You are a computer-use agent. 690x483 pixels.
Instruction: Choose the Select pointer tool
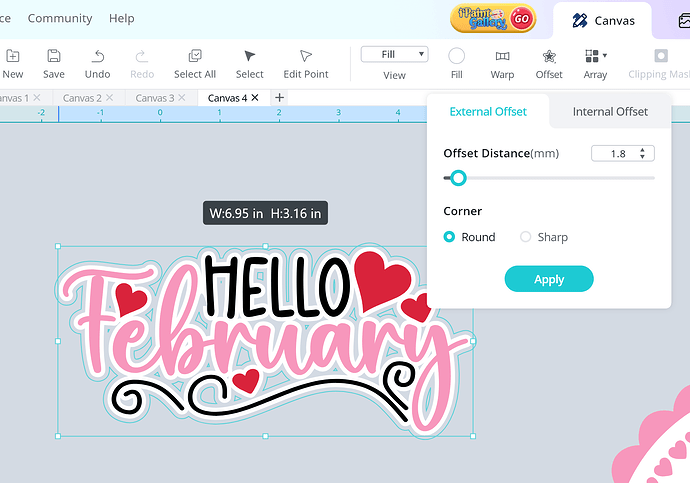coord(249,56)
